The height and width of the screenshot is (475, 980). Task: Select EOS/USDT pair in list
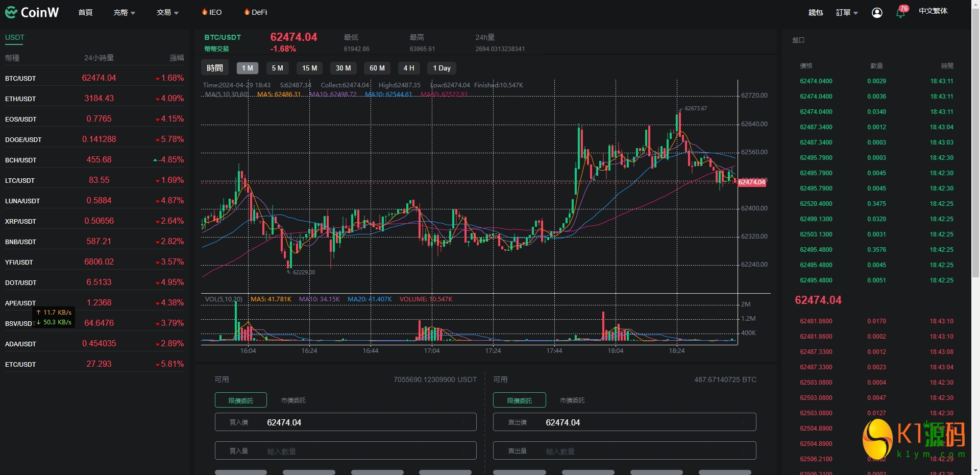tap(94, 119)
